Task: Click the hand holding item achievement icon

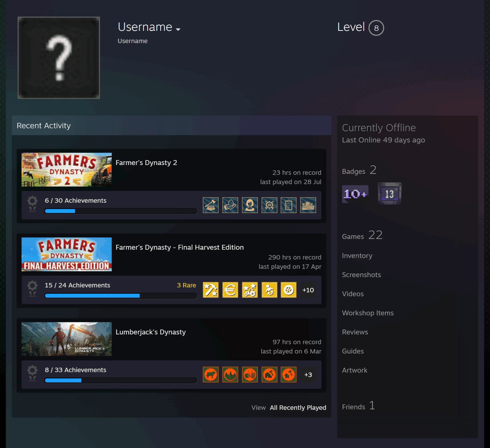Action: (230, 205)
